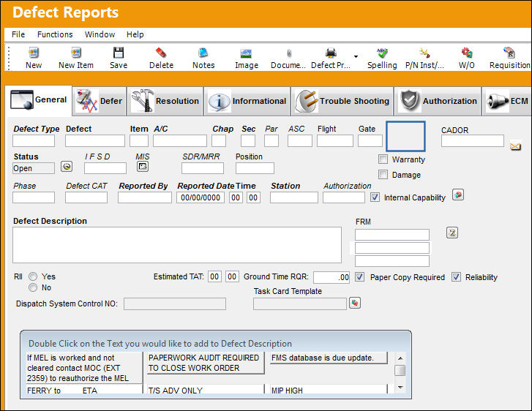This screenshot has height=411, width=532.
Task: Open the Functions menu
Action: 55,34
